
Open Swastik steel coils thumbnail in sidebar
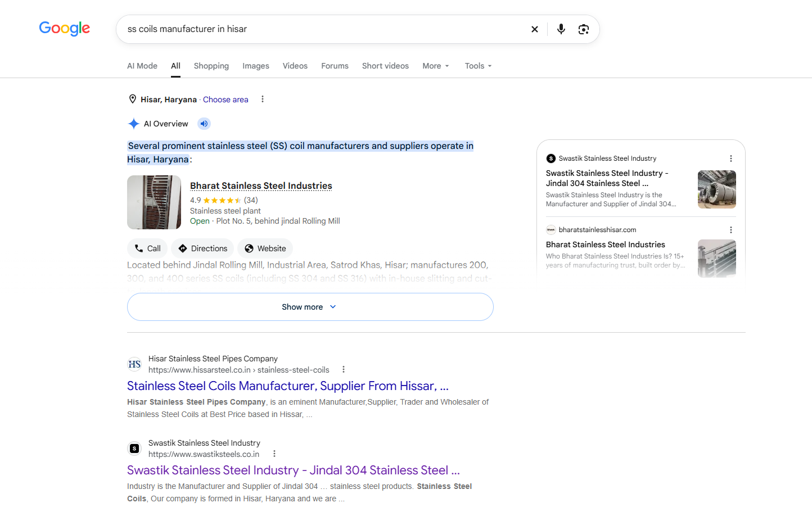coord(717,189)
